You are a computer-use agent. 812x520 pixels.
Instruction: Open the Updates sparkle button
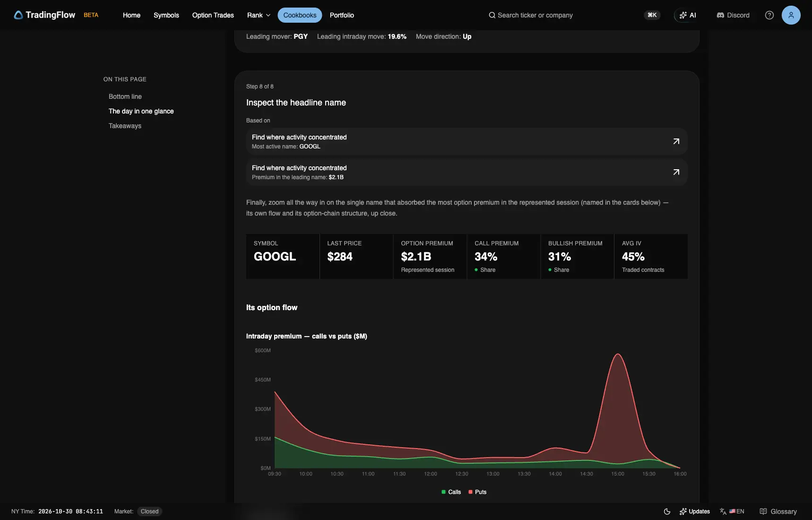(x=695, y=511)
